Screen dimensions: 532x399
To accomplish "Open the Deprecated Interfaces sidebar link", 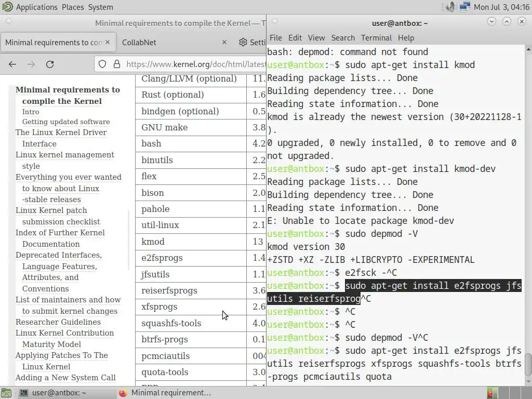I will (x=59, y=272).
